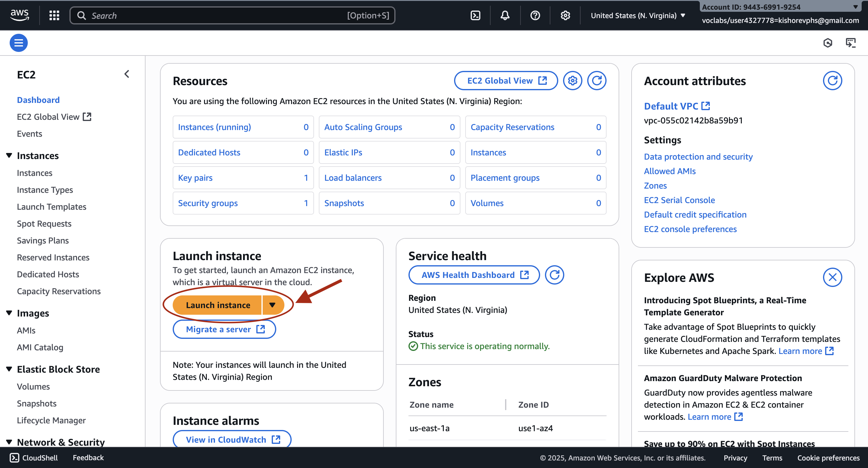
Task: Open the CloudShell terminal icon in the top bar
Action: pyautogui.click(x=475, y=15)
